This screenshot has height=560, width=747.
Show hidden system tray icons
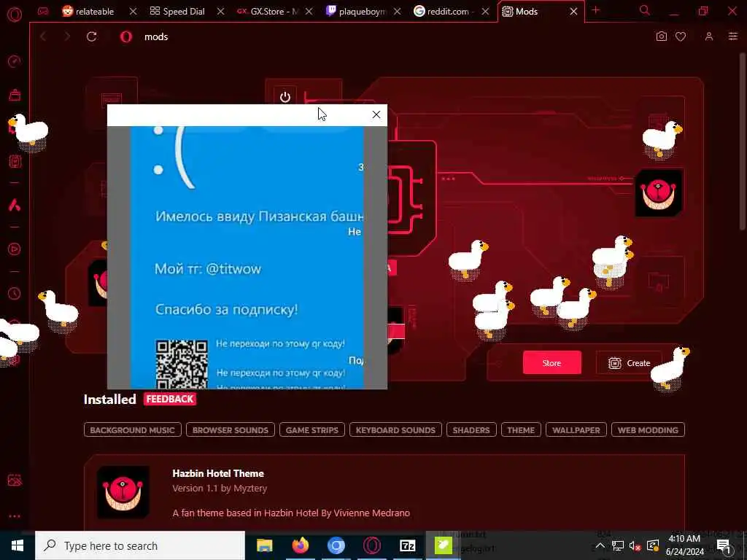point(600,545)
